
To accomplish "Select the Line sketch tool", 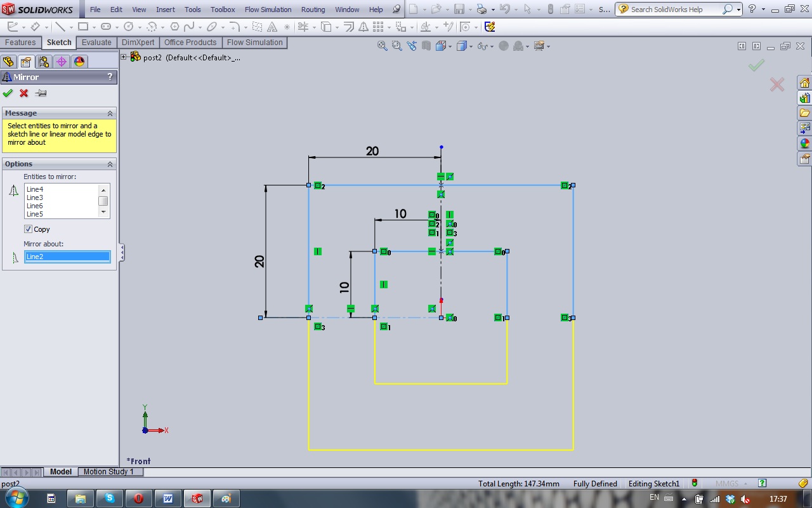I will click(x=60, y=27).
